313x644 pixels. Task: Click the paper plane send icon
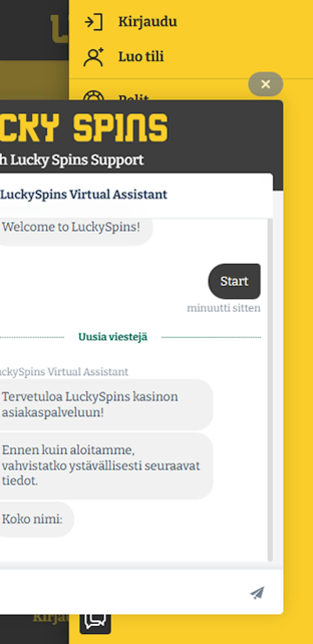click(257, 593)
